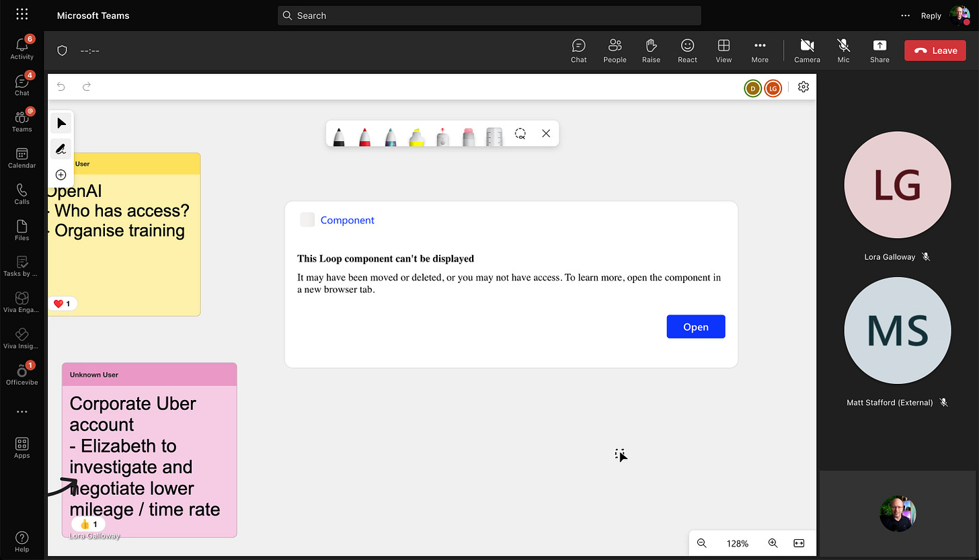Switch to Calendar in the sidebar
Screen dimensions: 979x560
point(22,158)
